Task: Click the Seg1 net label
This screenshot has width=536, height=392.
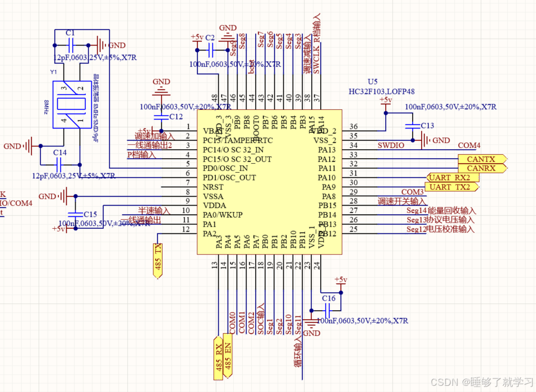Action: (x=270, y=326)
